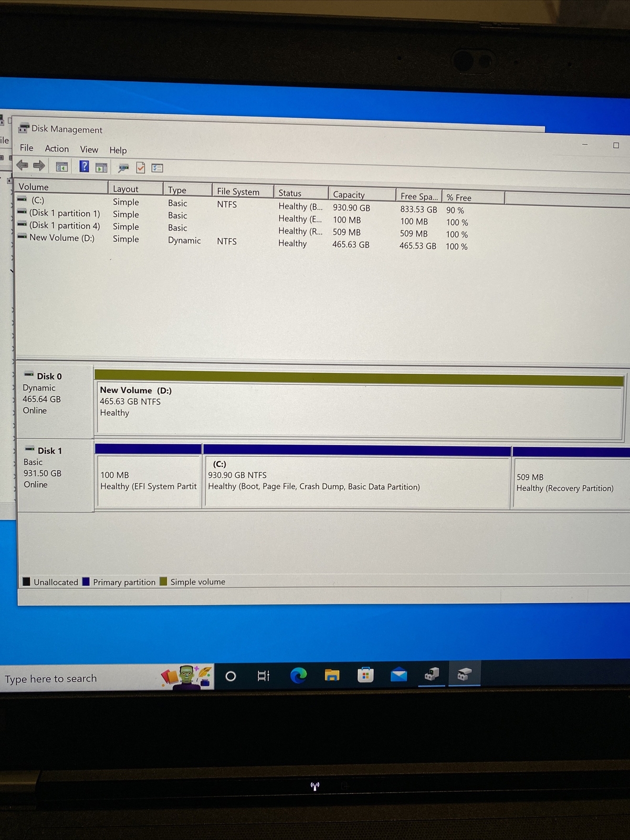630x840 pixels.
Task: Open Task View on the taskbar
Action: click(264, 676)
